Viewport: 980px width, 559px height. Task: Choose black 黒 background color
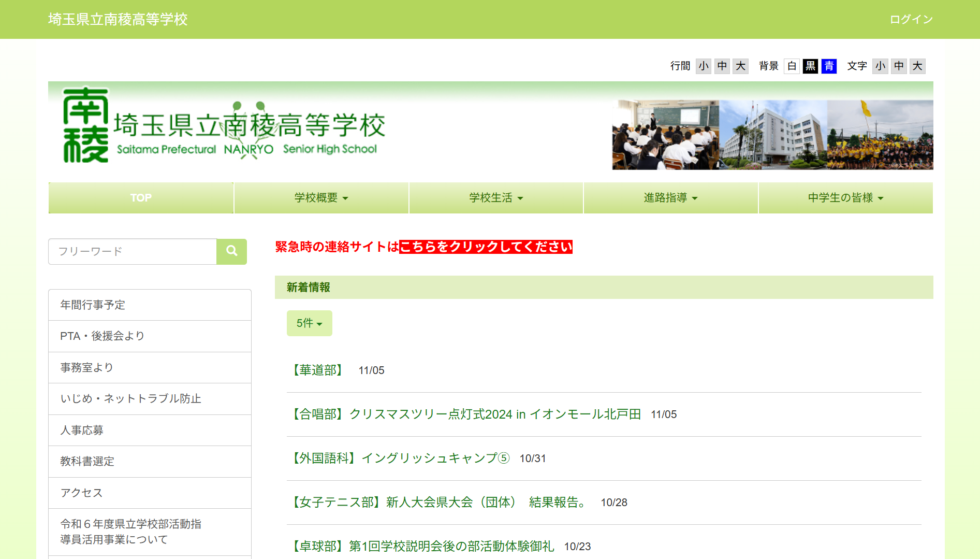point(810,66)
